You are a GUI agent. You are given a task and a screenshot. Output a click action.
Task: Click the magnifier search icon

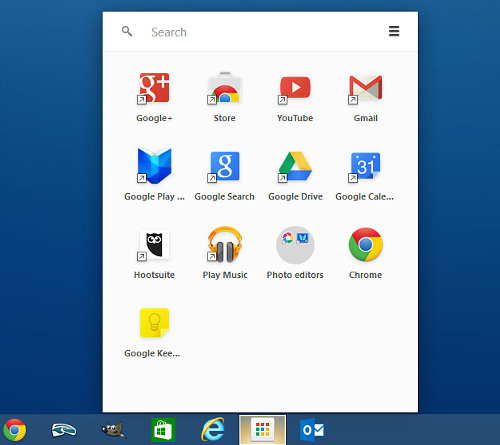point(127,31)
